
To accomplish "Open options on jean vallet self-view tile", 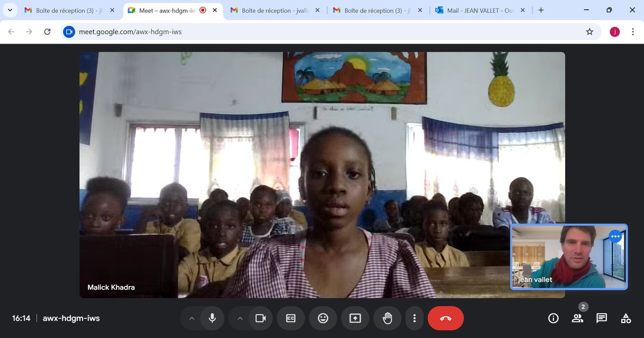I will [x=615, y=237].
